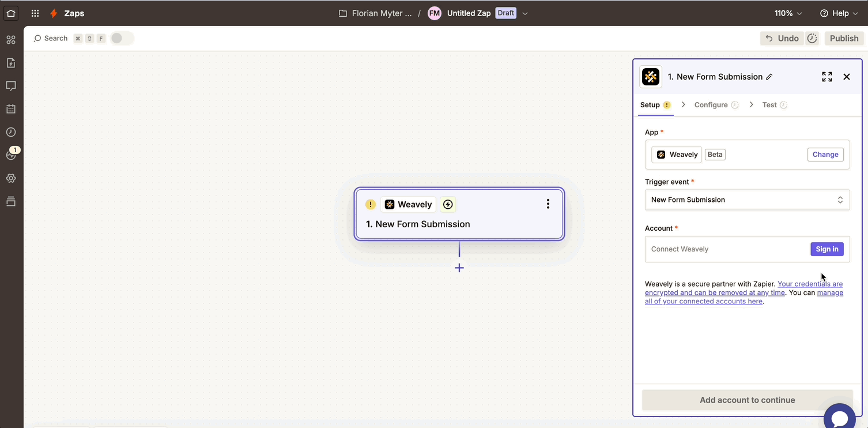Select the Weavely app chip in the App field

click(677, 155)
